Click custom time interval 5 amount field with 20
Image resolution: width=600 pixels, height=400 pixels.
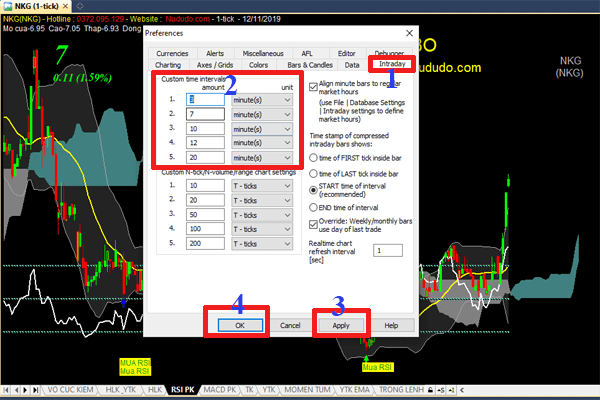pos(205,157)
